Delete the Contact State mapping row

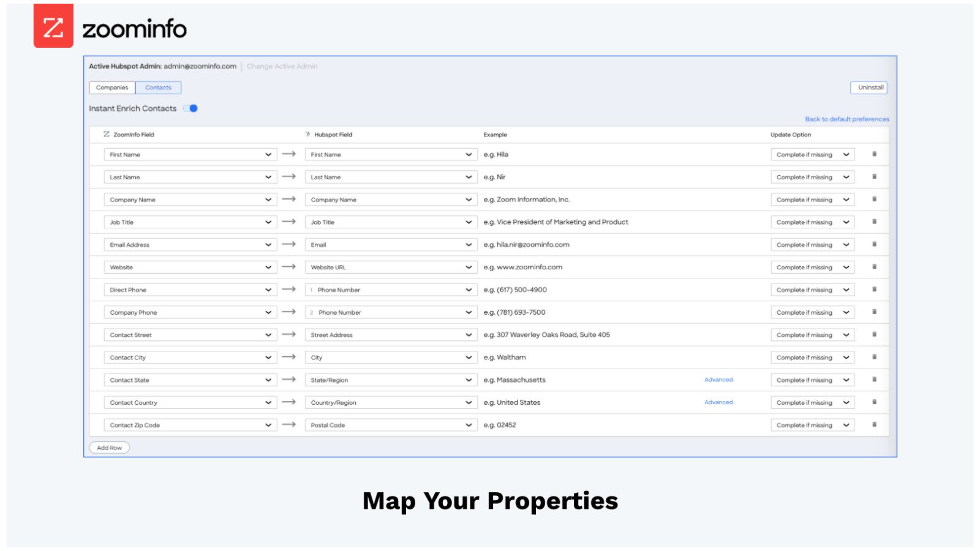874,380
